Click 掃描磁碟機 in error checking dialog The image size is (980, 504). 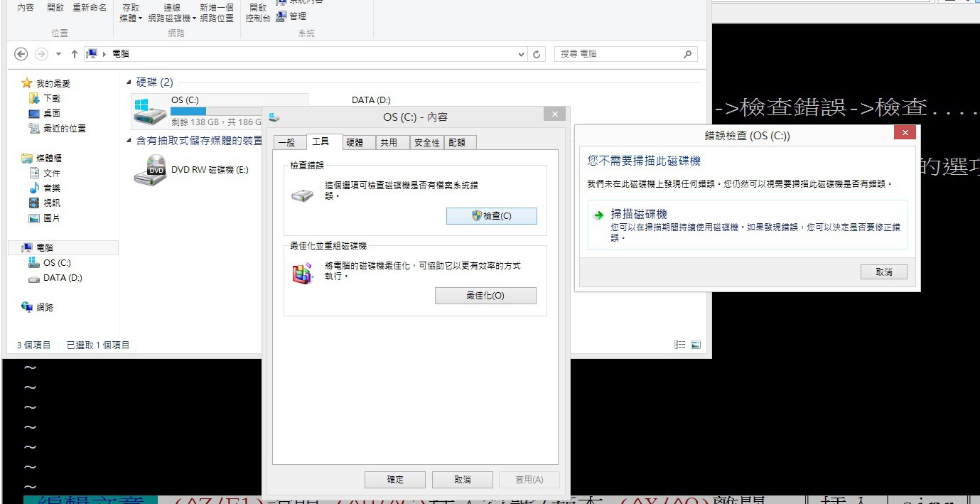click(639, 214)
